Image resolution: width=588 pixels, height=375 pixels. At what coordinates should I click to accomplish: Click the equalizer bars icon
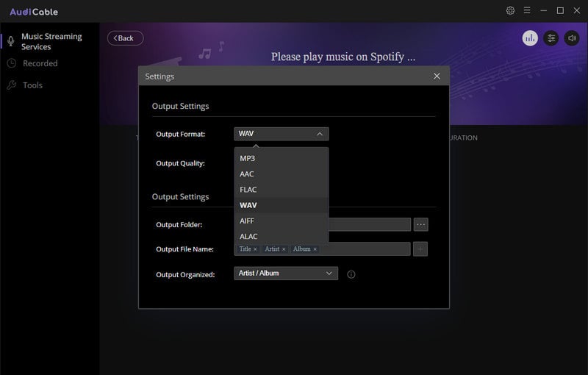[x=530, y=38]
